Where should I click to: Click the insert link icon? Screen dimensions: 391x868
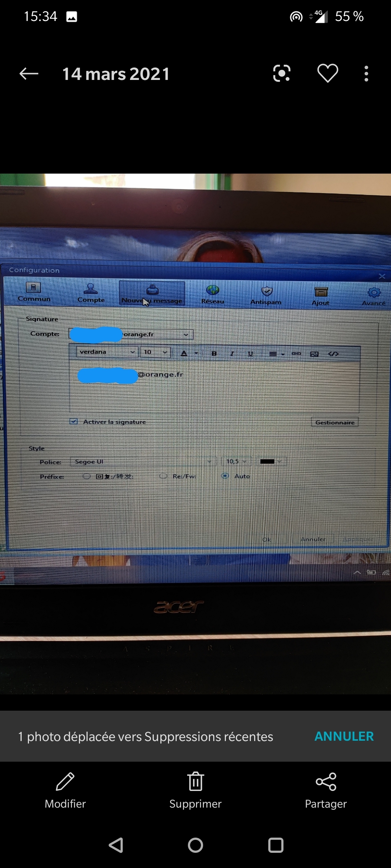[x=297, y=354]
